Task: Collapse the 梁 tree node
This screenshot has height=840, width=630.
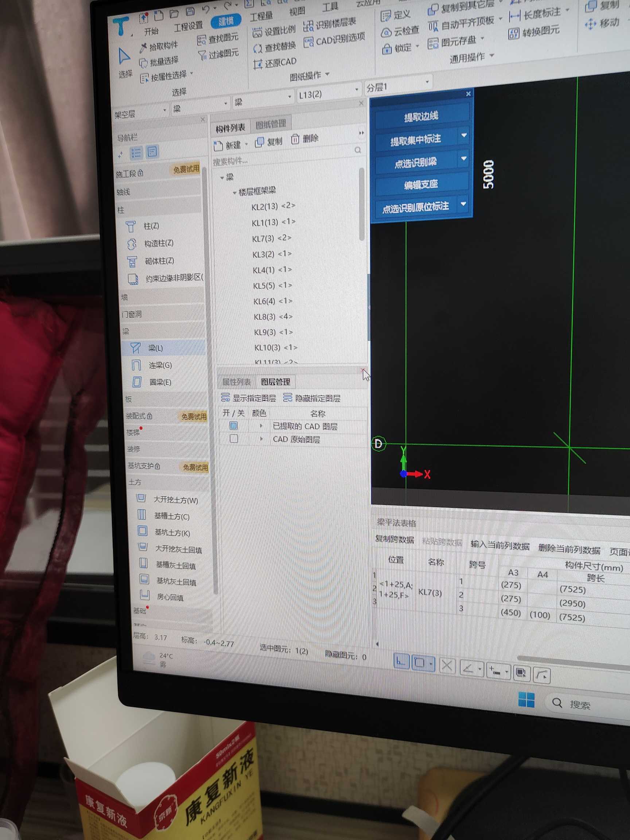Action: pyautogui.click(x=222, y=178)
